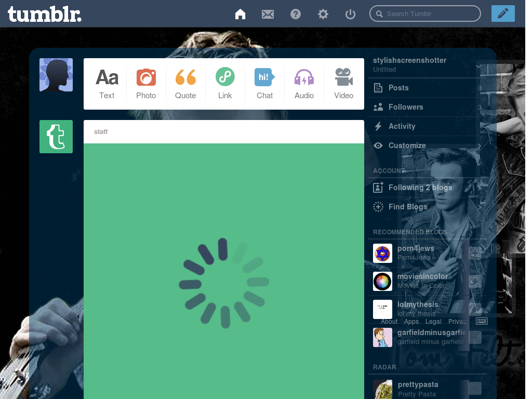
Task: Follow the lolmythesis blog
Action: tap(475, 309)
